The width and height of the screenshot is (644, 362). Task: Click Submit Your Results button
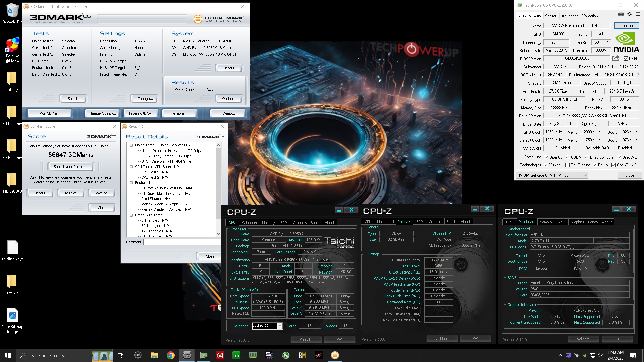pos(71,167)
